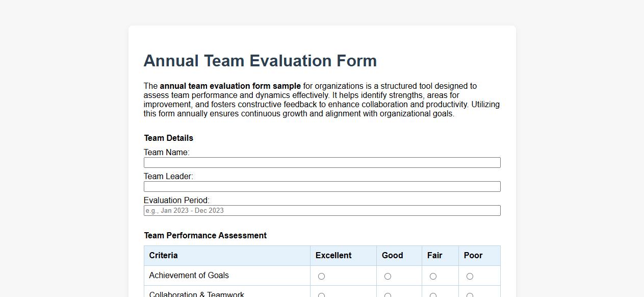Click the Evaluation Period input field
644x297 pixels.
(x=322, y=210)
